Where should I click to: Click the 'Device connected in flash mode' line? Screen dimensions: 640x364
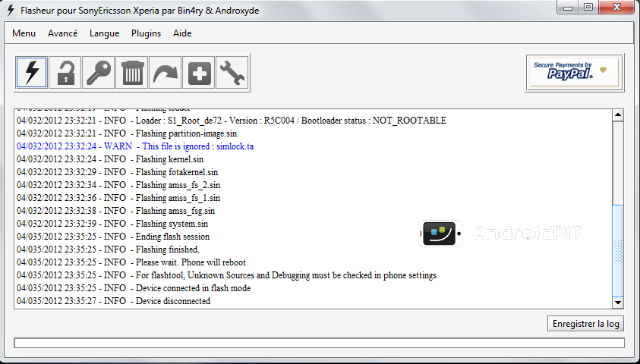[134, 288]
